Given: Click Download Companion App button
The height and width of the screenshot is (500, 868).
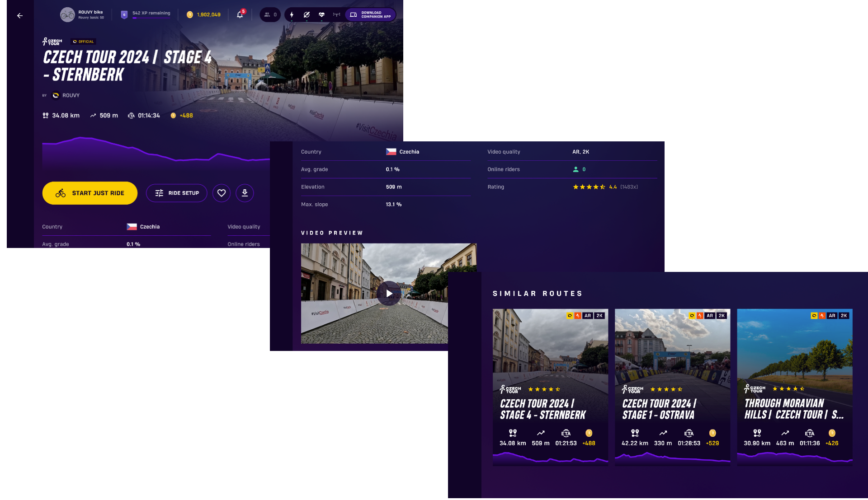Looking at the screenshot, I should [x=371, y=14].
